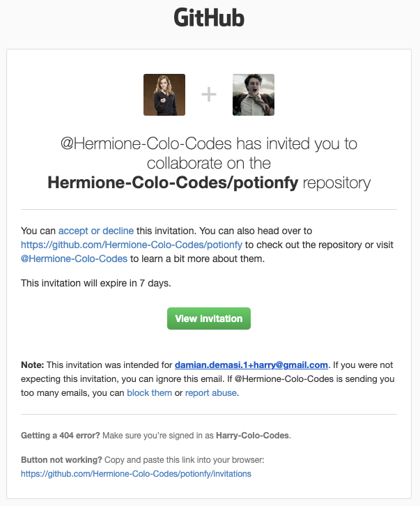The width and height of the screenshot is (420, 506).
Task: Click the "@Hermione-Colo-Codes has invited you to" heading line
Action: pyautogui.click(x=209, y=144)
